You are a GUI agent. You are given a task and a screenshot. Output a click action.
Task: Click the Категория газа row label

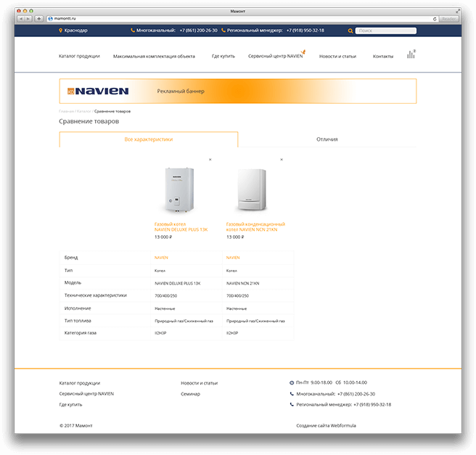[x=80, y=333]
